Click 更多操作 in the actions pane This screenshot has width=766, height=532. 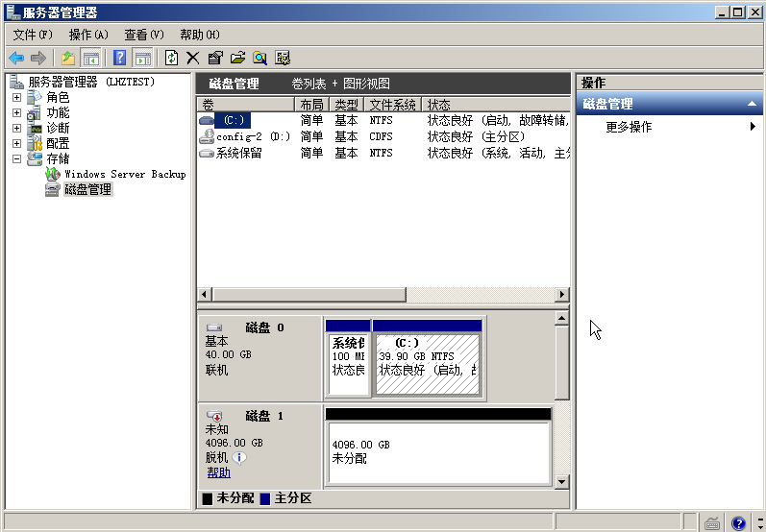tap(629, 127)
